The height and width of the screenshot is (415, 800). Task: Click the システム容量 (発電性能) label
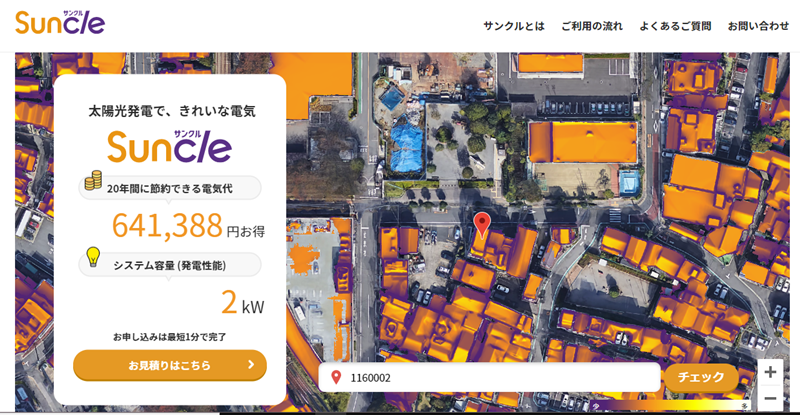pos(170,265)
